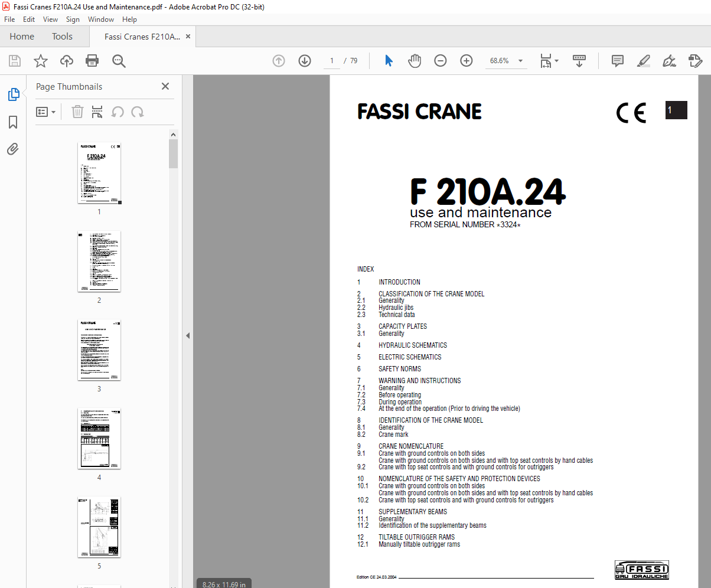This screenshot has height=588, width=711.
Task: Open the Add Comment tool
Action: [x=617, y=61]
